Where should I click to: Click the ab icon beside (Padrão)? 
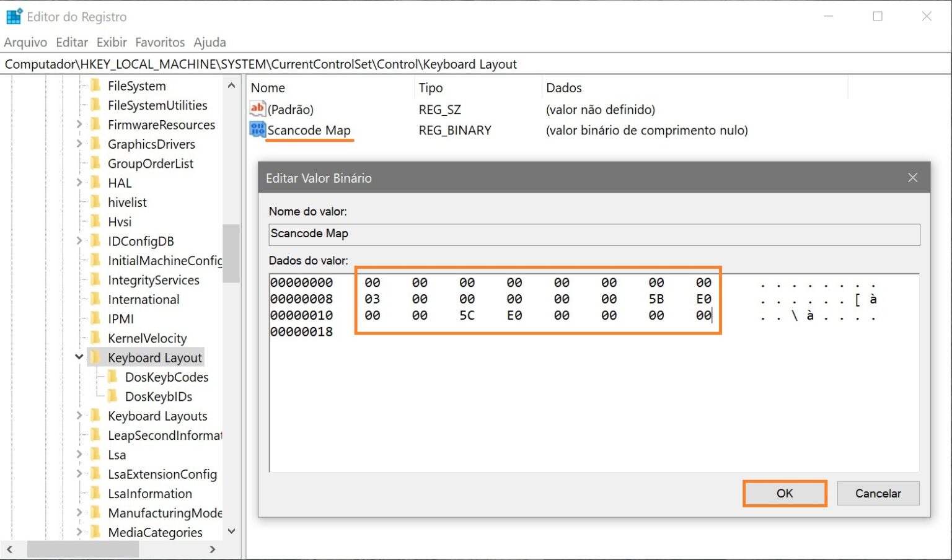(257, 109)
